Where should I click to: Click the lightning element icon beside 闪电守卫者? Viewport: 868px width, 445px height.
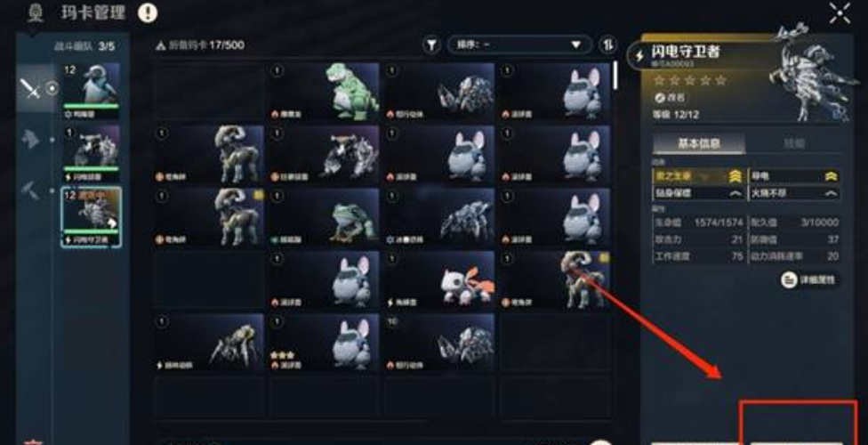point(640,55)
